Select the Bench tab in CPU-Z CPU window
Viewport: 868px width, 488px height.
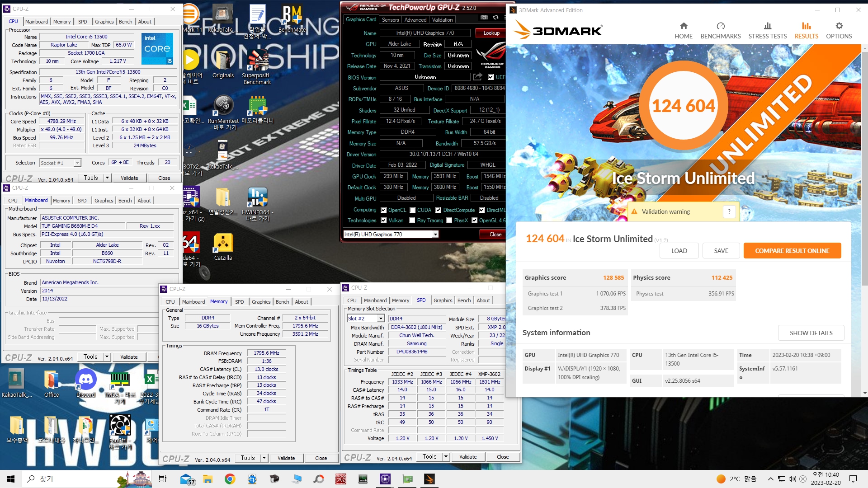tap(126, 22)
